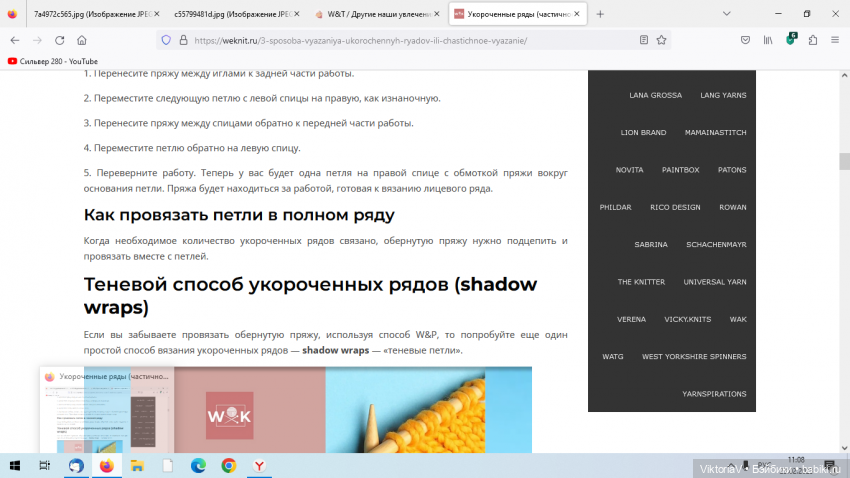
Task: Open the SCHACHENMAYR brand tag
Action: click(x=716, y=244)
